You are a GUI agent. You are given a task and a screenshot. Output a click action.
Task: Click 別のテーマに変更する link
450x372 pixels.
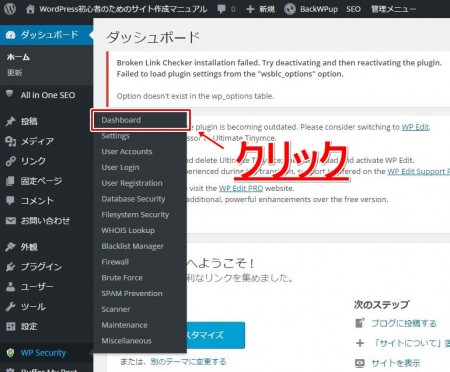pyautogui.click(x=188, y=362)
